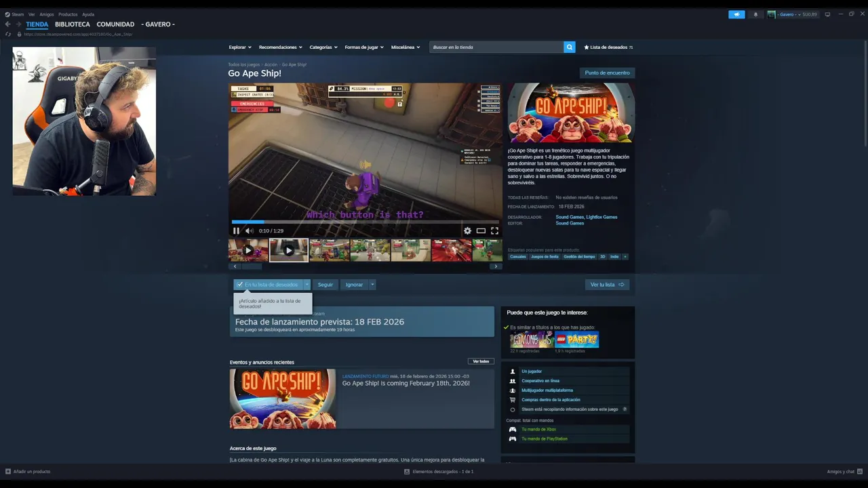The width and height of the screenshot is (868, 488).
Task: Click the plus tag button
Action: click(625, 257)
